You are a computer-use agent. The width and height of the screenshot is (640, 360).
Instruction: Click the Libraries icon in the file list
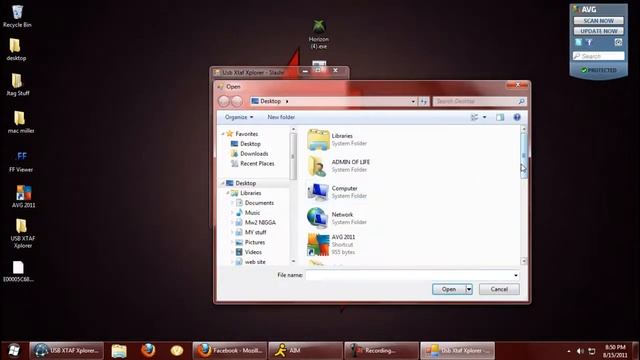(318, 140)
